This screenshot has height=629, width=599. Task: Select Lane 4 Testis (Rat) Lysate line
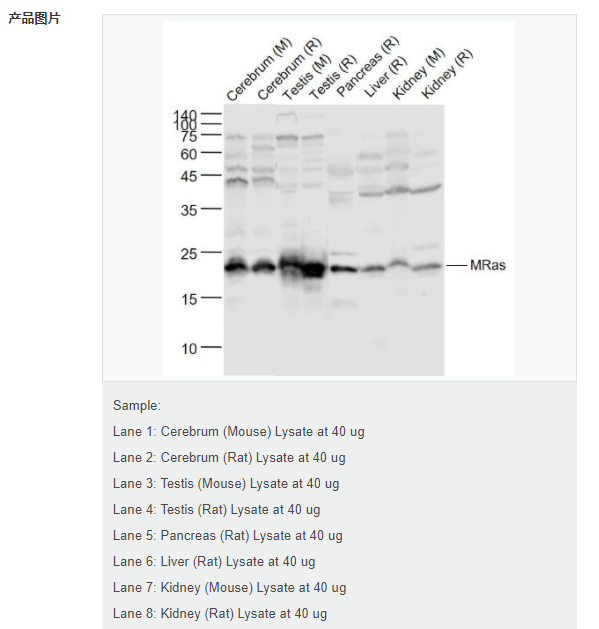pos(217,510)
